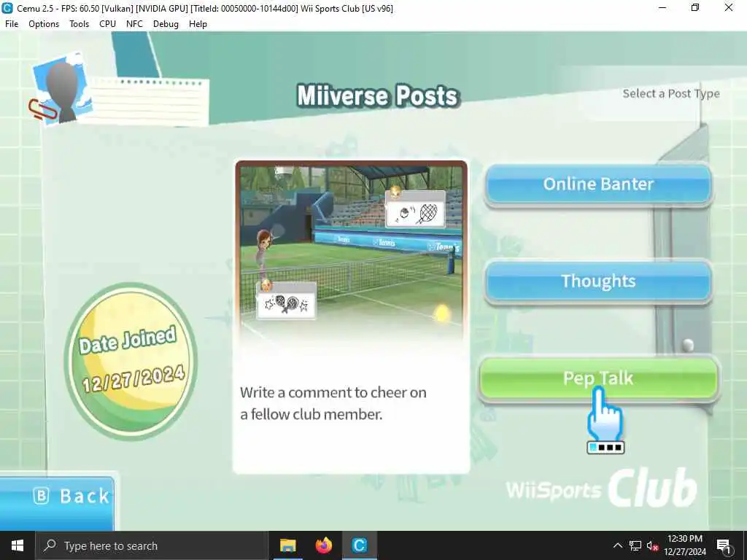Open Firefox from the taskbar
This screenshot has height=560, width=747.
[x=323, y=545]
